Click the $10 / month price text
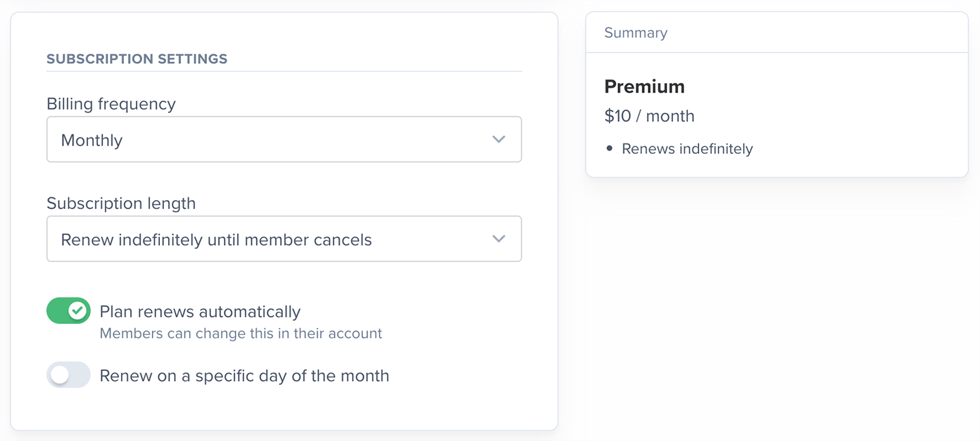Screen dimensions: 980x441 pyautogui.click(x=649, y=116)
